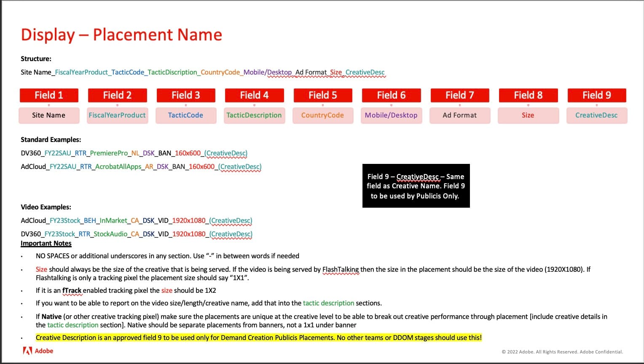
Task: Click the DV360_FY22SAU_RTR_PremierePro example line
Action: coord(134,153)
